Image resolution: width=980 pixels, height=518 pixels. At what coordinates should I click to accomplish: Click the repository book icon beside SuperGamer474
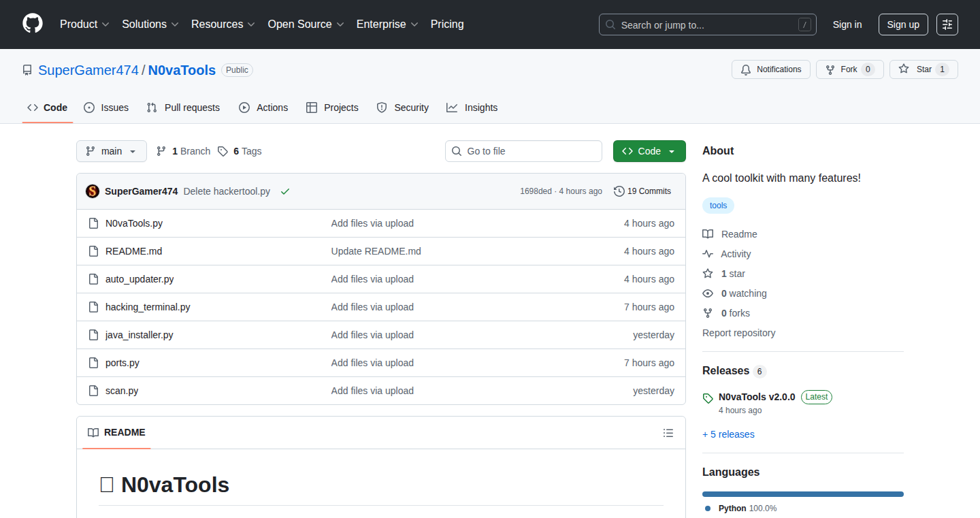click(27, 70)
